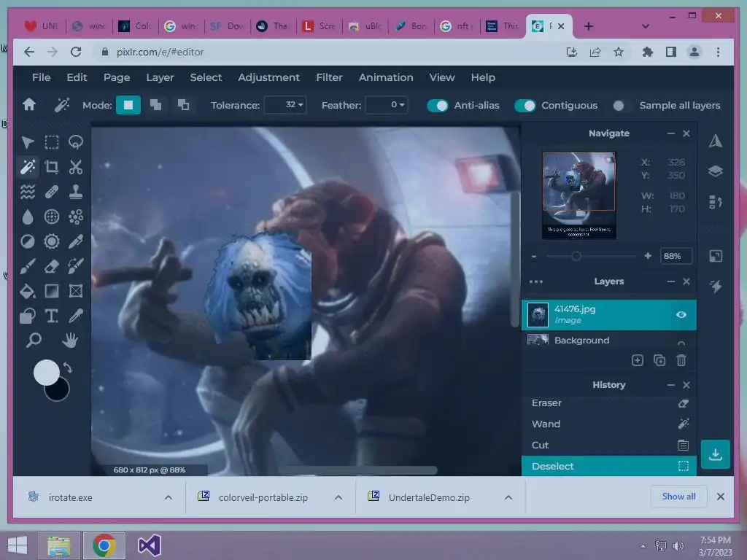Image resolution: width=747 pixels, height=560 pixels.
Task: Select the Text tool
Action: 52,316
